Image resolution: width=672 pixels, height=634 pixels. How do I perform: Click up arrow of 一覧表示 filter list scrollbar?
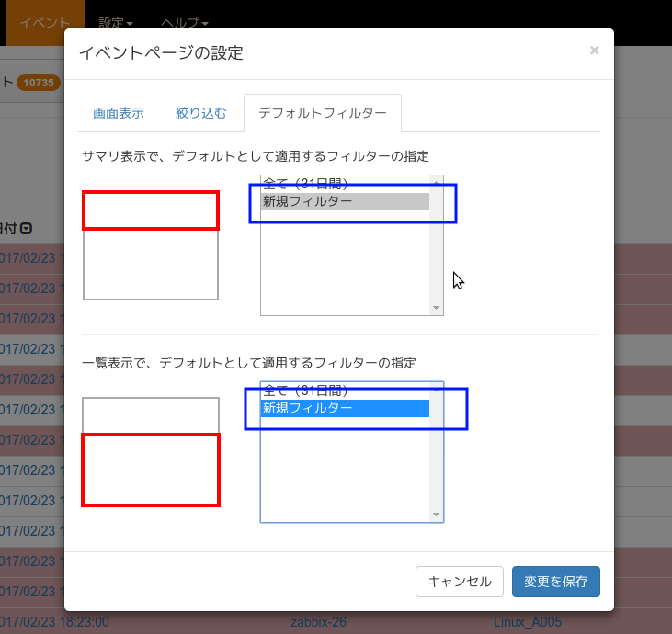437,389
